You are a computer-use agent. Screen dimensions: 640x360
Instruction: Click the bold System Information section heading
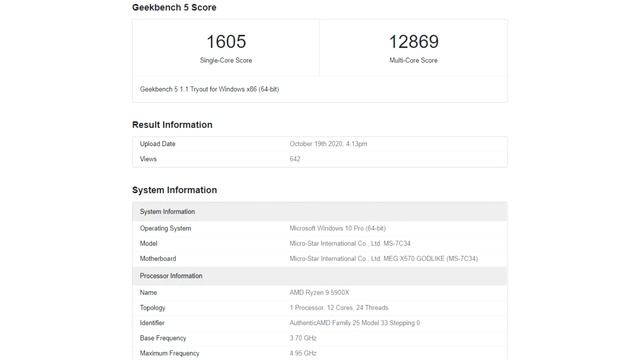174,190
